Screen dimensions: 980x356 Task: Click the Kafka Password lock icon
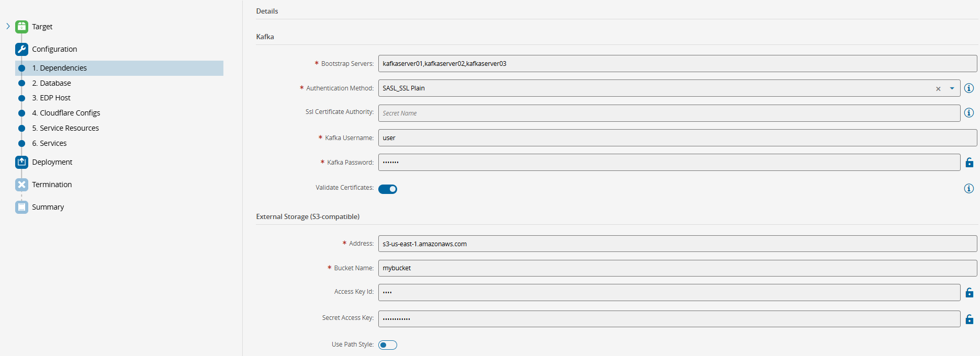pyautogui.click(x=969, y=163)
